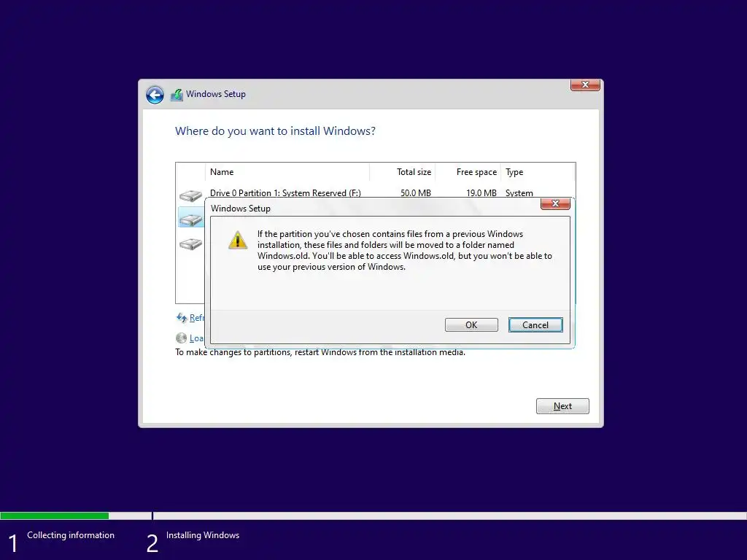Viewport: 747px width, 560px height.
Task: Select the third drive icon in list
Action: [190, 244]
